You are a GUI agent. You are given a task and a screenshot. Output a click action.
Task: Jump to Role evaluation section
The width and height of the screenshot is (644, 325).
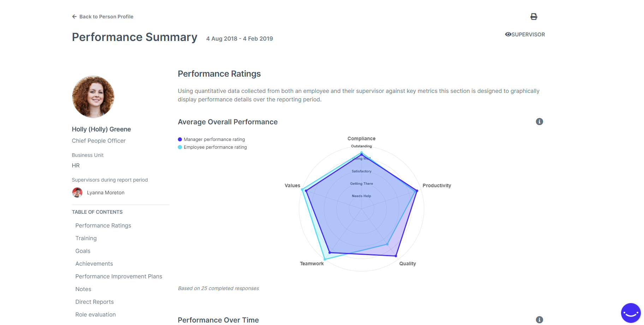(95, 315)
